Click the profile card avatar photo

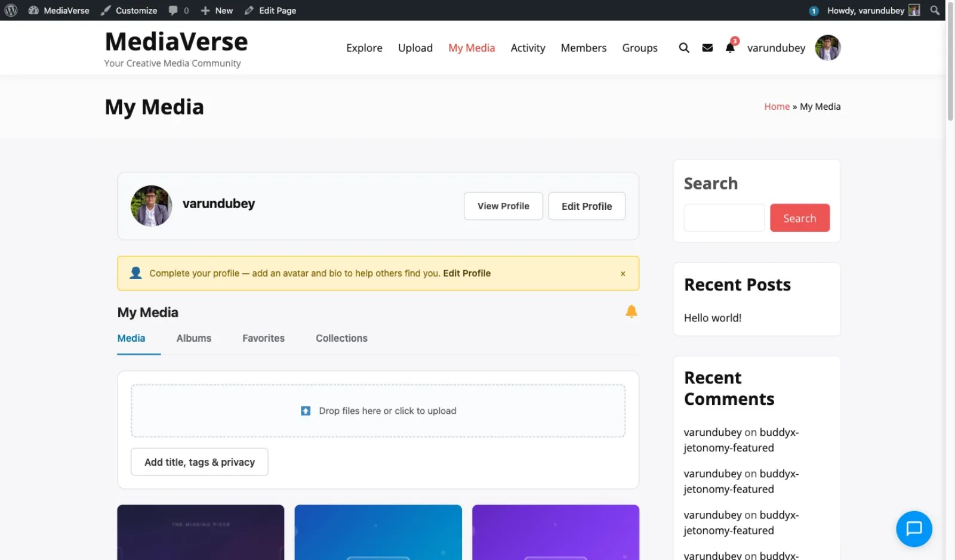(x=152, y=206)
